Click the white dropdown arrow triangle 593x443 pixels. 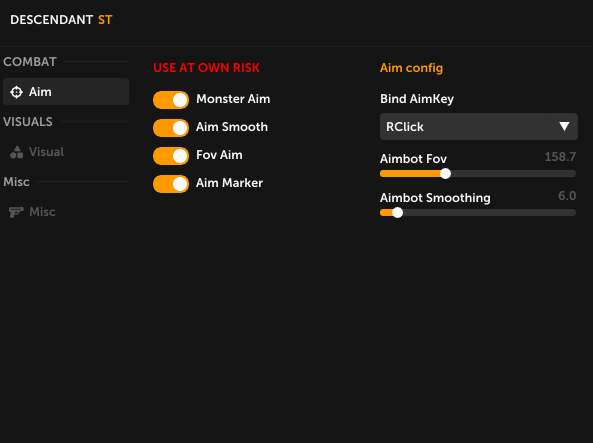coord(564,126)
